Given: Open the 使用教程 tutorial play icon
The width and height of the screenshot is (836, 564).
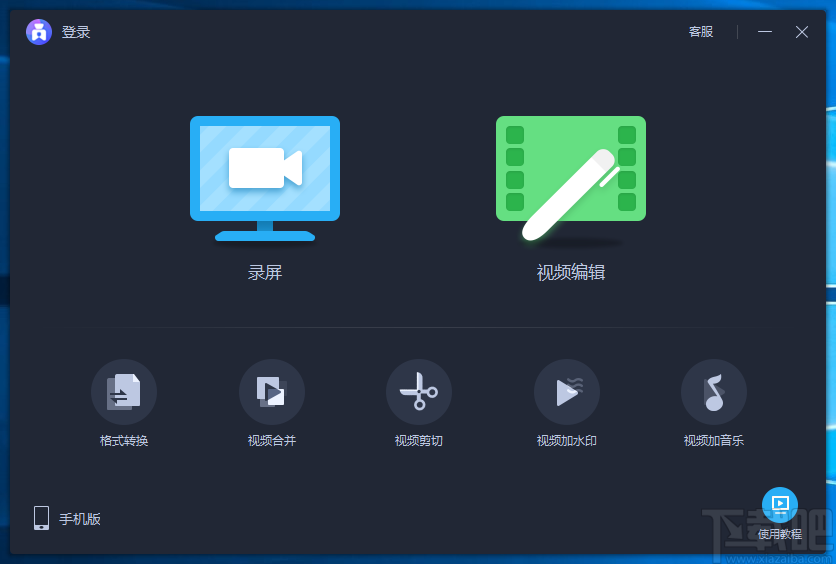Looking at the screenshot, I should [780, 505].
